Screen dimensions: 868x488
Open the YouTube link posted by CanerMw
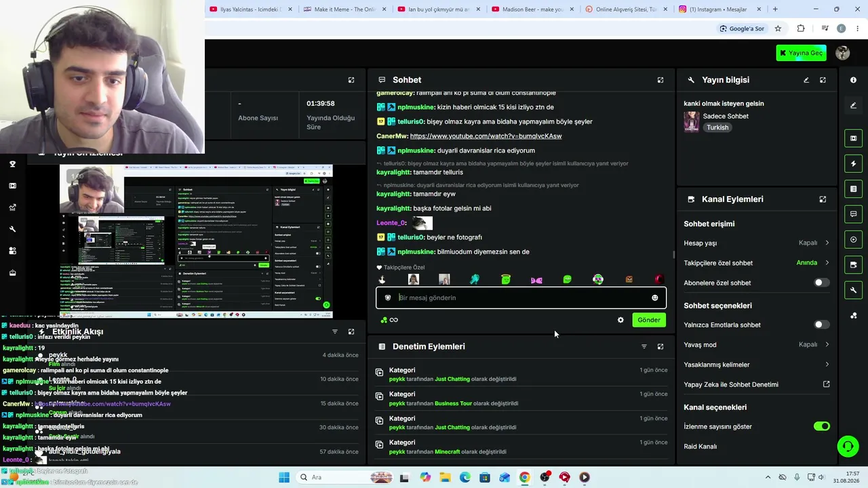(x=486, y=136)
